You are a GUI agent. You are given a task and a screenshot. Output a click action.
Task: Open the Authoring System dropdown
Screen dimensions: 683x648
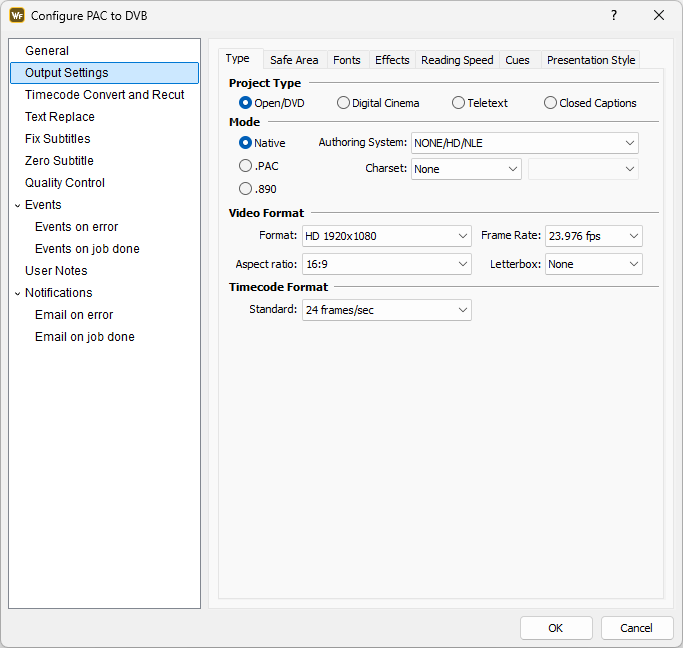click(524, 143)
